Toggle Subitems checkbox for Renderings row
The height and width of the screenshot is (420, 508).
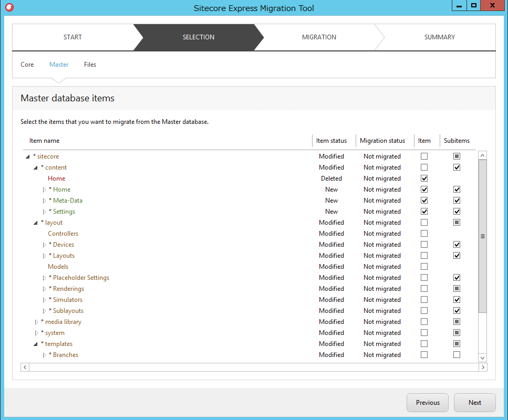point(457,289)
